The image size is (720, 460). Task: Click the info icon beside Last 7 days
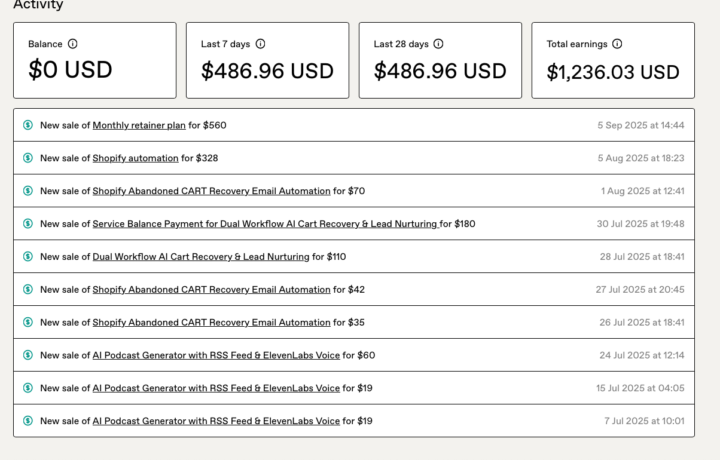(x=261, y=44)
